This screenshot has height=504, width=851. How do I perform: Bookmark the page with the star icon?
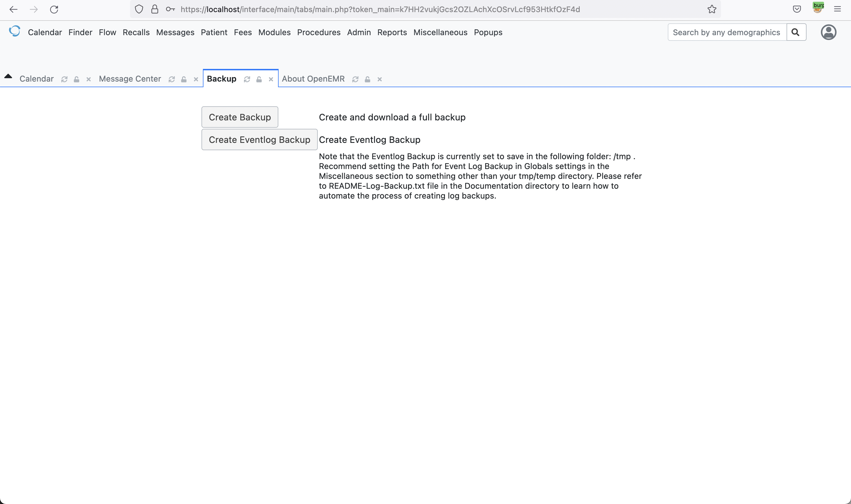click(x=712, y=9)
